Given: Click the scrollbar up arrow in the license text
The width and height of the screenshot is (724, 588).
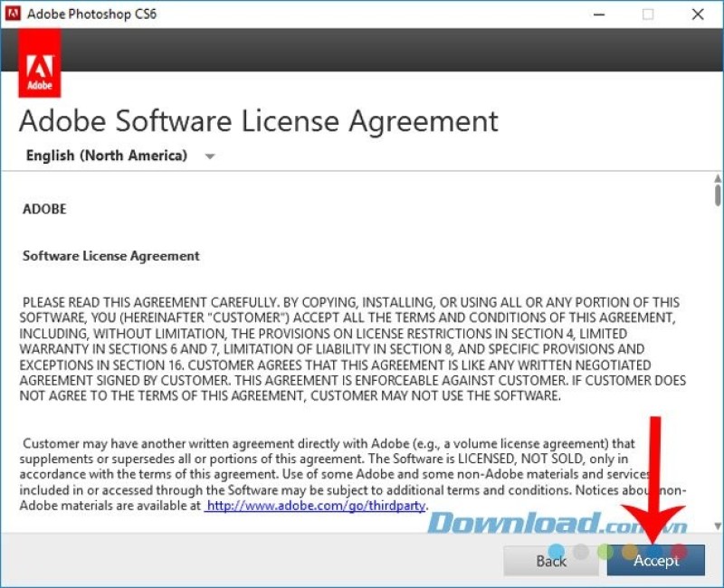Looking at the screenshot, I should 717,177.
